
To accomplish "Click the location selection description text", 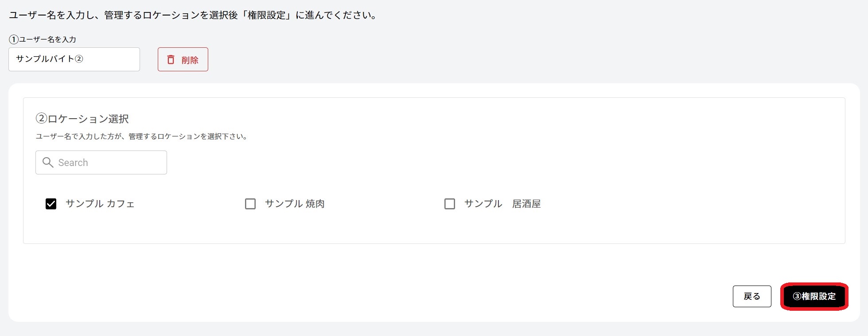I will [141, 136].
